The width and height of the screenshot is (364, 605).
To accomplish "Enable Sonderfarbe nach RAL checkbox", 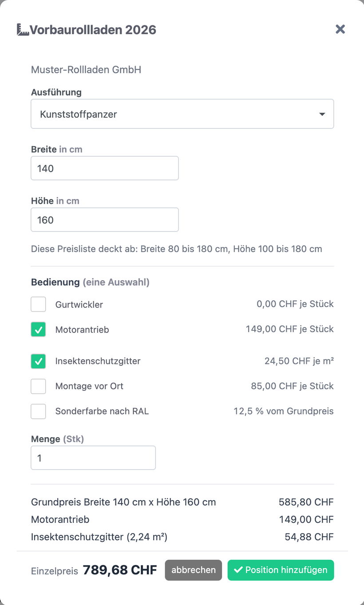I will tap(38, 411).
